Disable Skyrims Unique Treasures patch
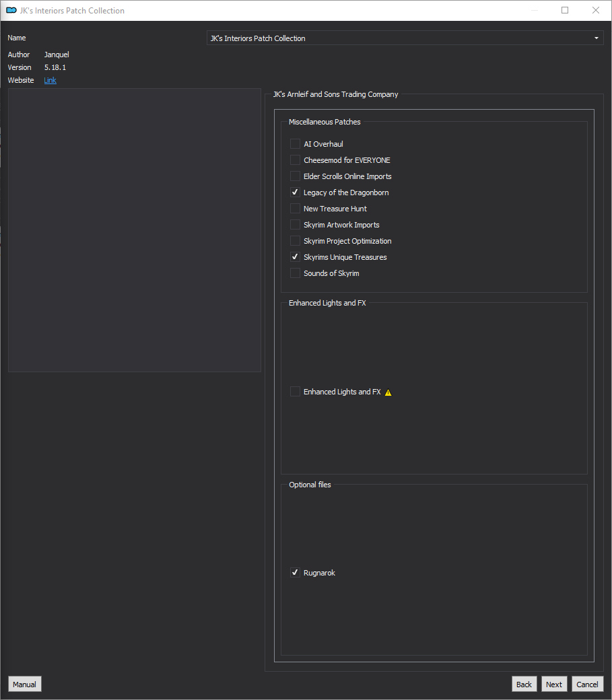 [295, 257]
